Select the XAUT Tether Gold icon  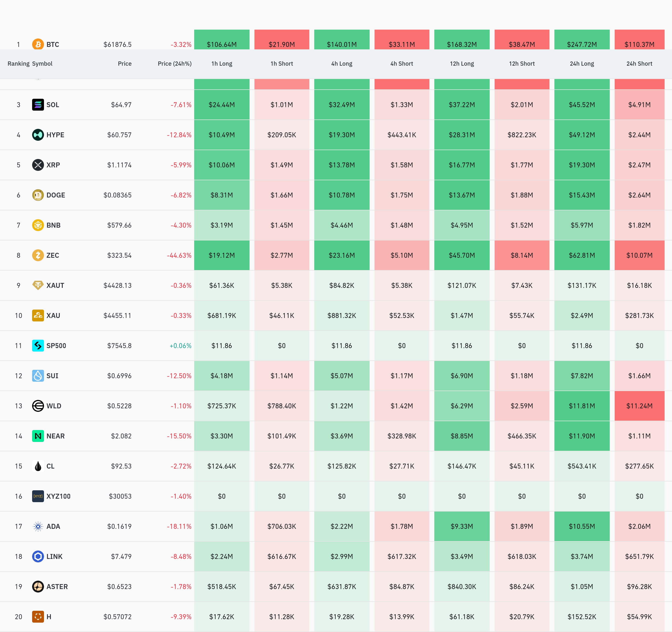click(x=38, y=285)
